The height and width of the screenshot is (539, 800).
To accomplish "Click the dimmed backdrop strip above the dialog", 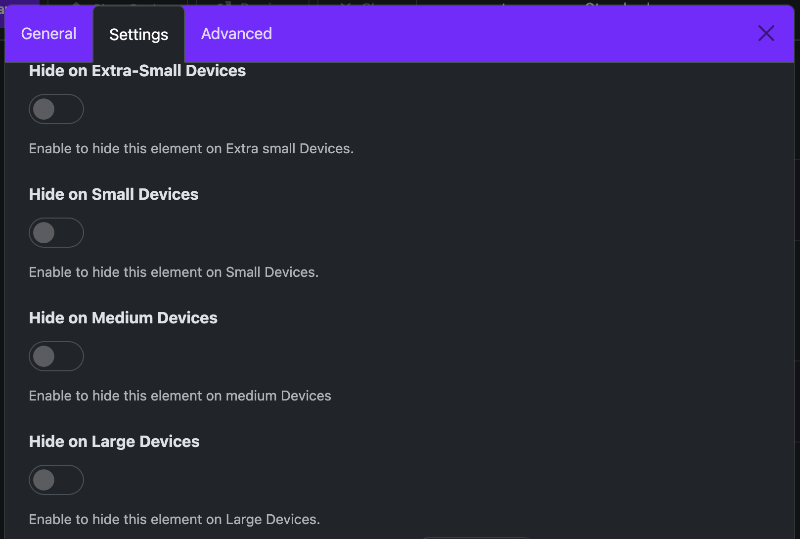I will click(400, 3).
